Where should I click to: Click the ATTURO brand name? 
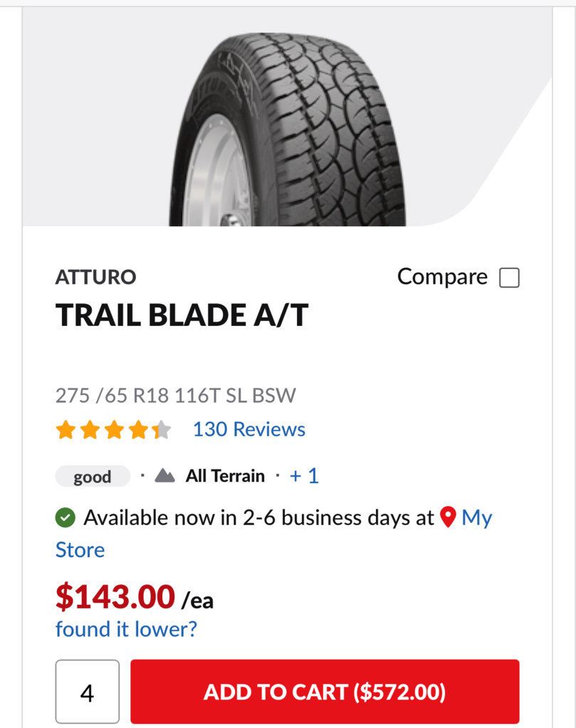click(x=95, y=277)
